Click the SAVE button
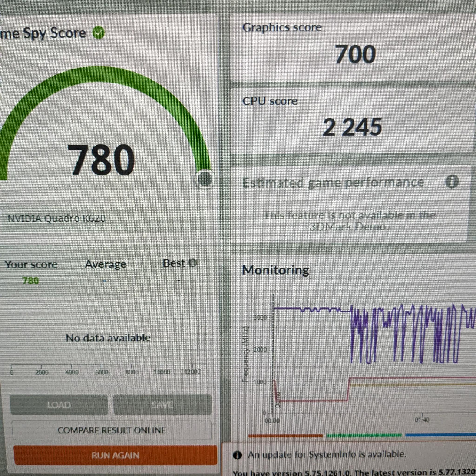This screenshot has height=476, width=476. (162, 405)
